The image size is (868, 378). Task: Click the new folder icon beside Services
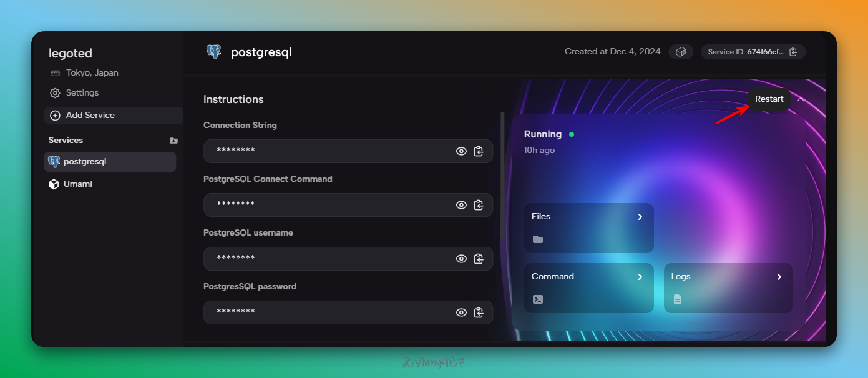[173, 141]
